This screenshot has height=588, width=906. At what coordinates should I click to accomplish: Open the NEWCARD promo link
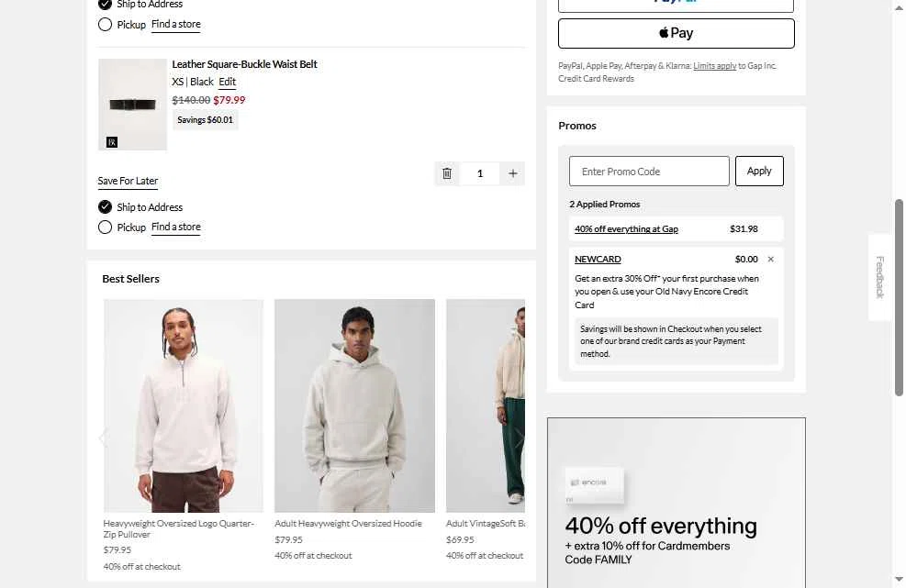pyautogui.click(x=598, y=260)
